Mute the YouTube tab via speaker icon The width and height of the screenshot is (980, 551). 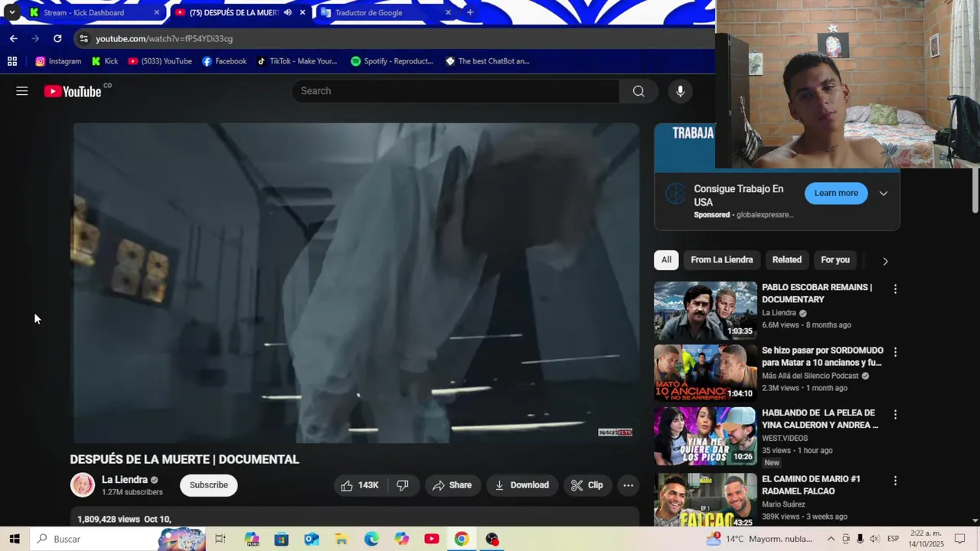288,13
